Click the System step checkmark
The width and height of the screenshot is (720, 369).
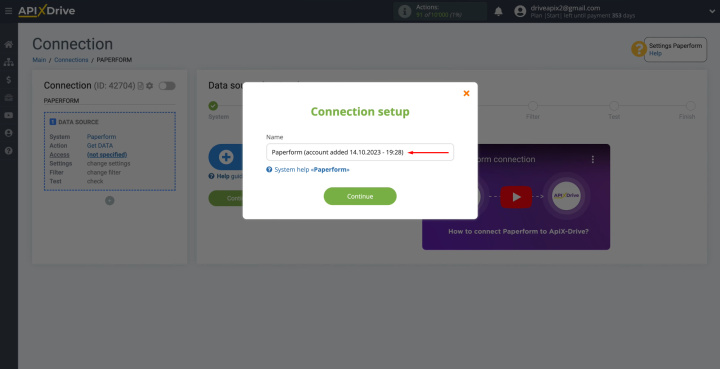coord(213,106)
